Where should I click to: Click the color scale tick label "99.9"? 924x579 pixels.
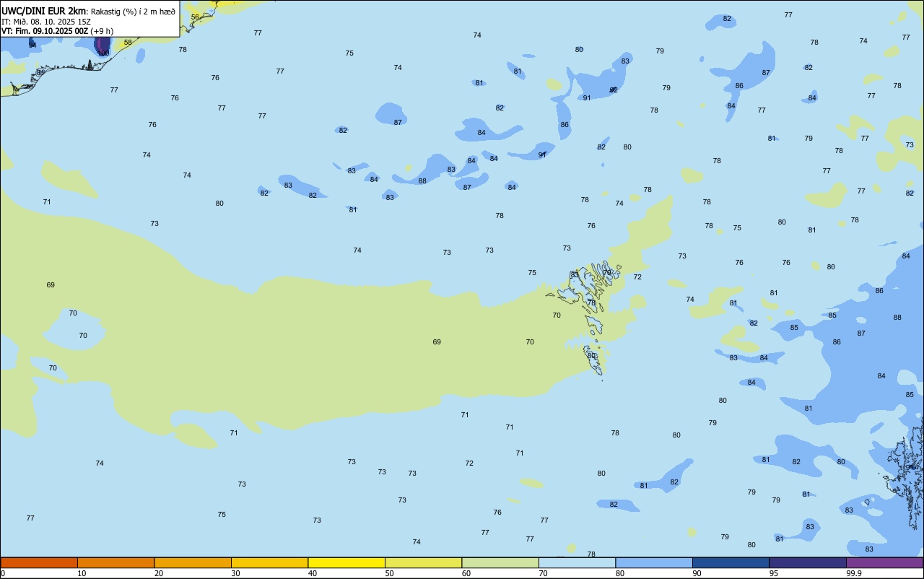pyautogui.click(x=854, y=573)
